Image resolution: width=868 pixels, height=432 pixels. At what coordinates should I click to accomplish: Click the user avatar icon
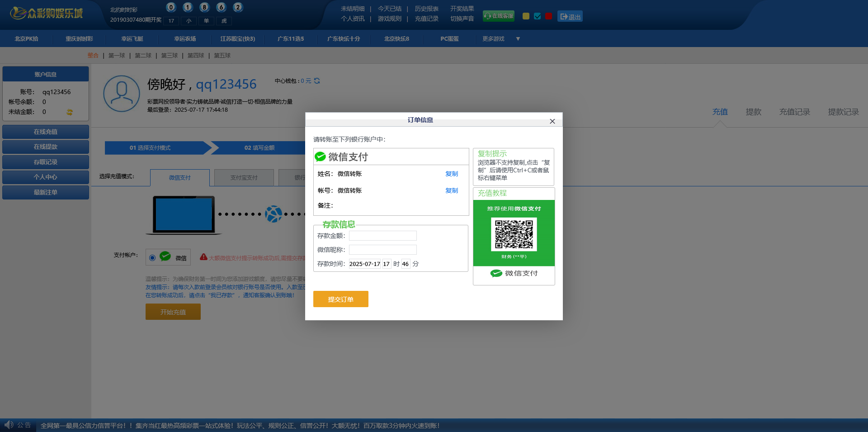coord(121,94)
